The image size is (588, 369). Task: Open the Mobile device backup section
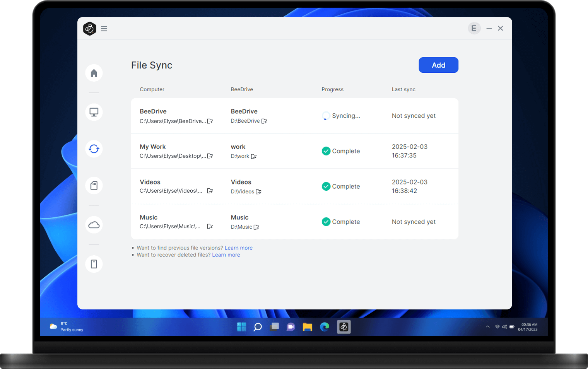[94, 263]
